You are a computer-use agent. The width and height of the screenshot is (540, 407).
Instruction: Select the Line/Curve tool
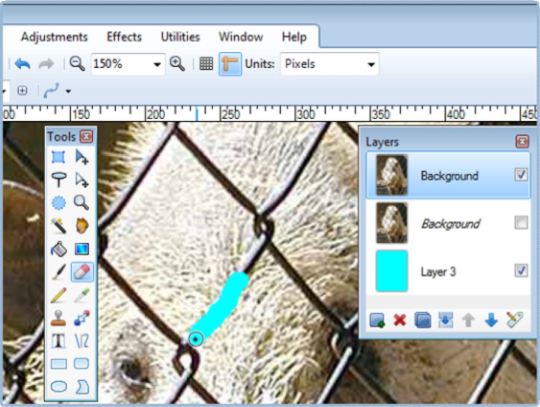(82, 341)
